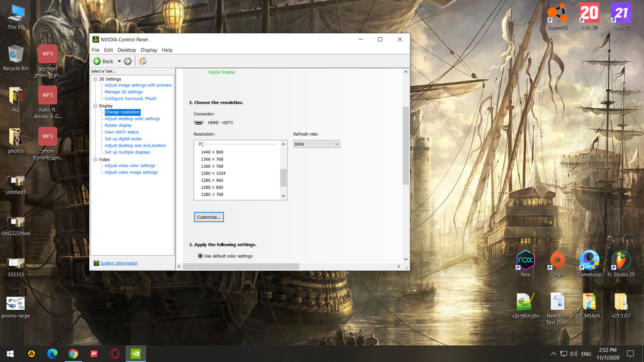
Task: Open Set up multiple displays
Action: pyautogui.click(x=127, y=152)
